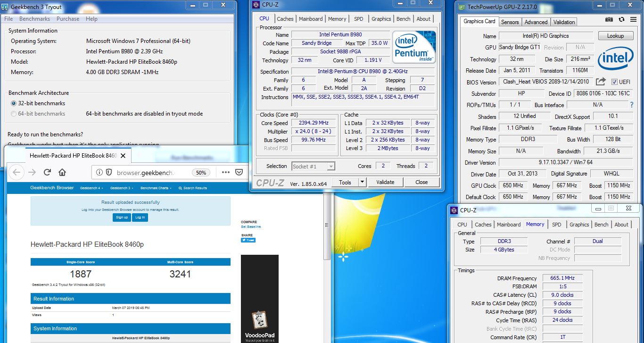Switch to the Sensors tab in GPU-Z
644x343 pixels.
coord(510,22)
